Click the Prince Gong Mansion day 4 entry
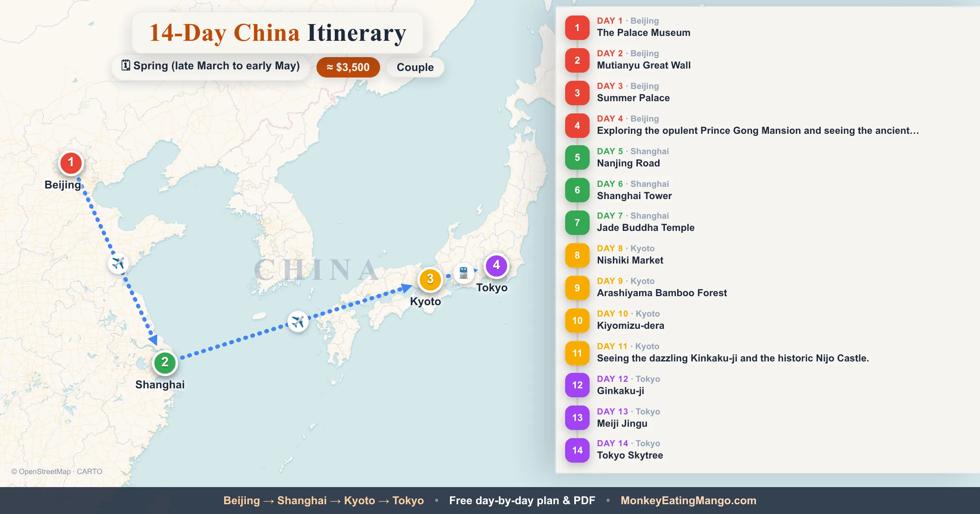Screen dimensions: 980x514 point(758,131)
